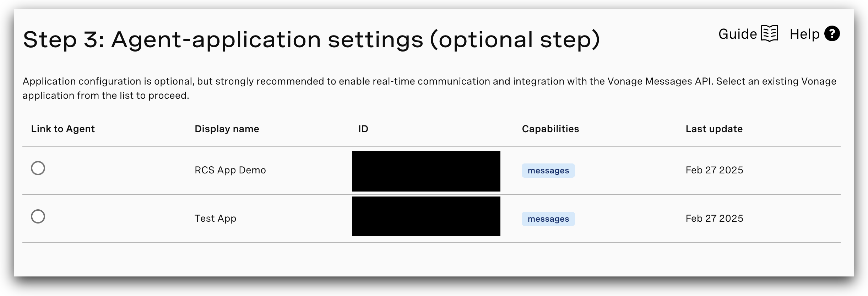Click the Step 3 Agent-application settings heading
The width and height of the screenshot is (868, 296).
(x=311, y=39)
